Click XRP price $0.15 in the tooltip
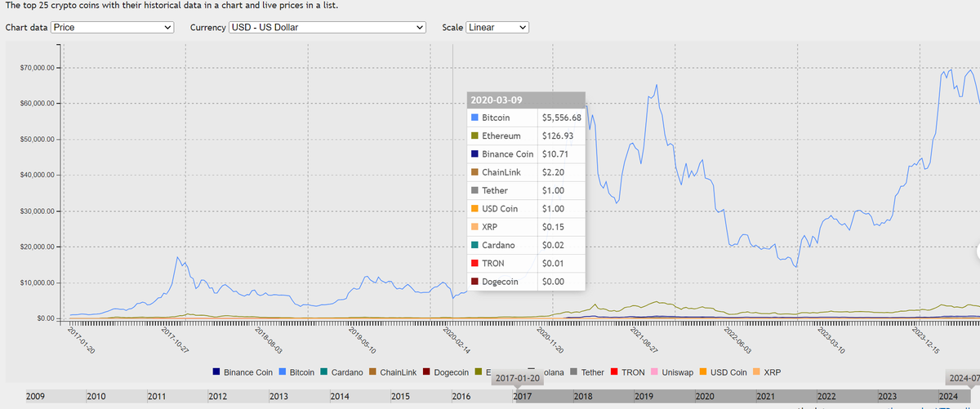The height and width of the screenshot is (409, 980). tap(553, 227)
